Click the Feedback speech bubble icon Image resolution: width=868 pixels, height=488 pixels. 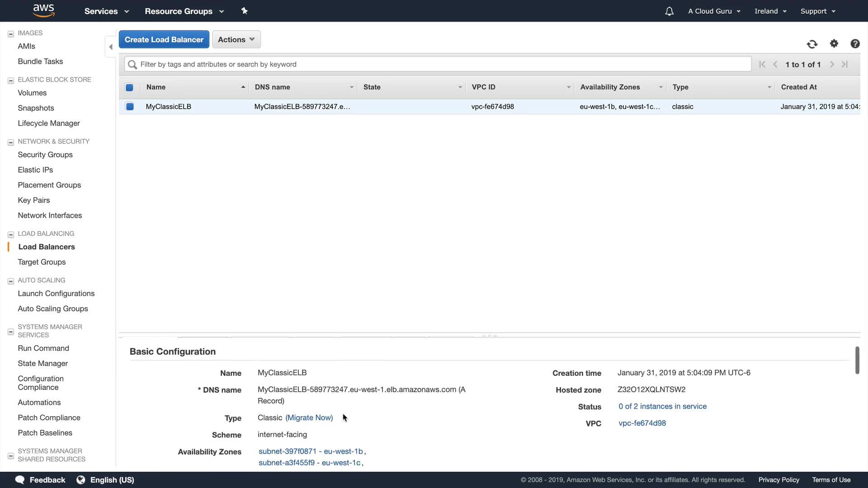(x=20, y=480)
